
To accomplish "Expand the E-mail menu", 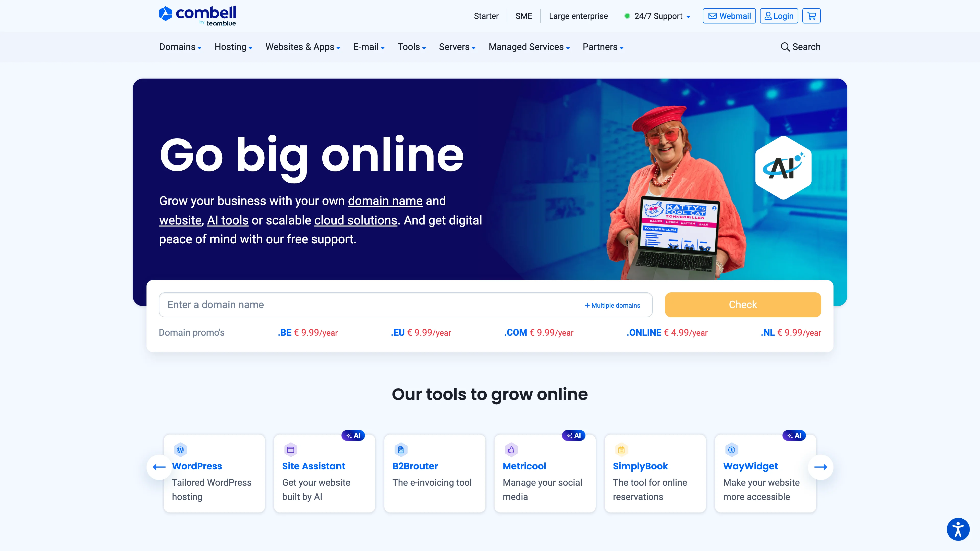I will click(369, 47).
